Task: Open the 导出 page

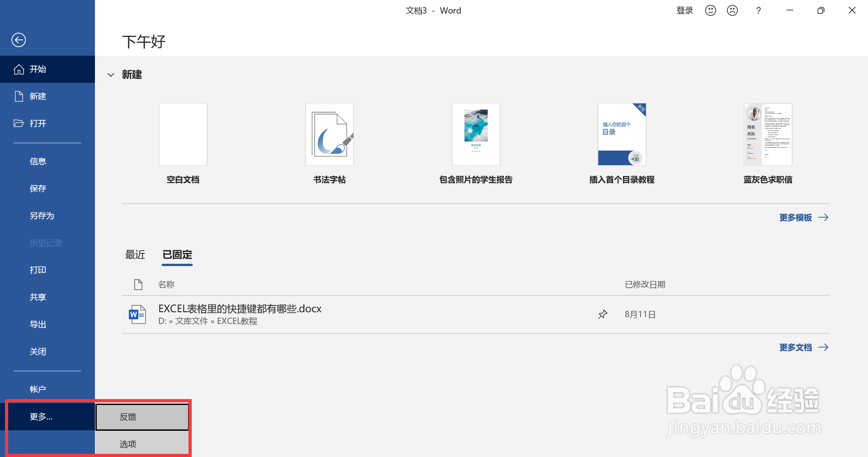Action: [x=47, y=324]
